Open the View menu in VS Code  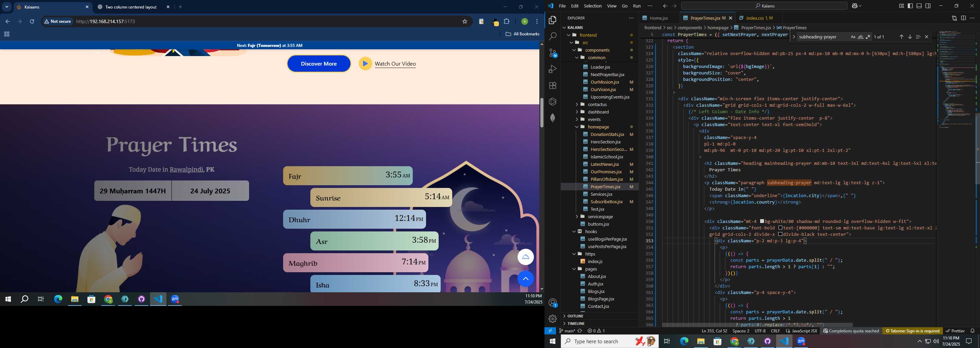(612, 6)
